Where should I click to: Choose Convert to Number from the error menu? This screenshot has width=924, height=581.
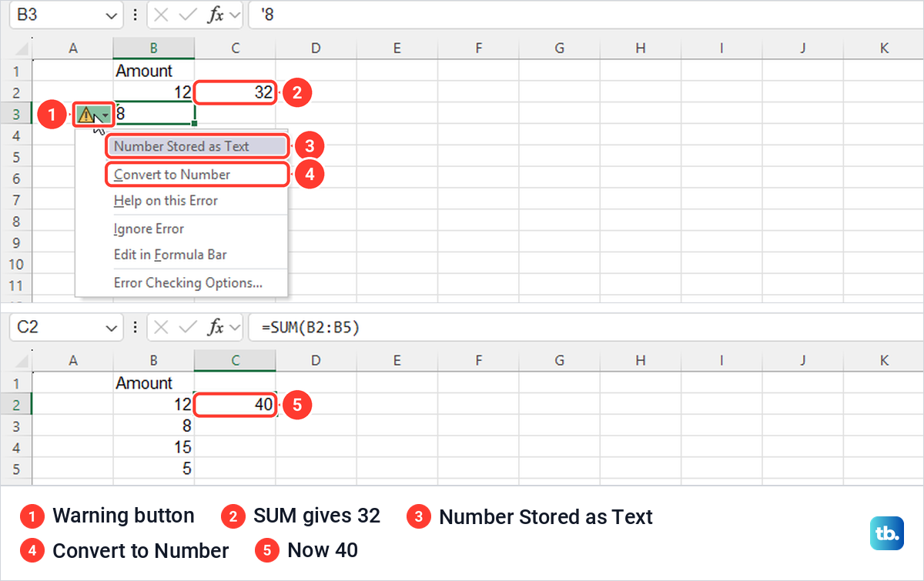197,175
